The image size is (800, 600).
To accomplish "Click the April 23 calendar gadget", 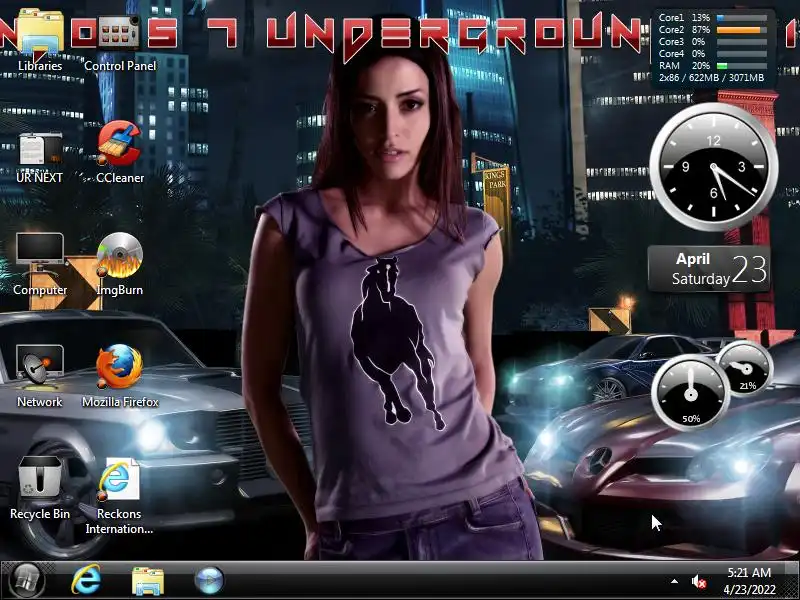I will pos(709,268).
